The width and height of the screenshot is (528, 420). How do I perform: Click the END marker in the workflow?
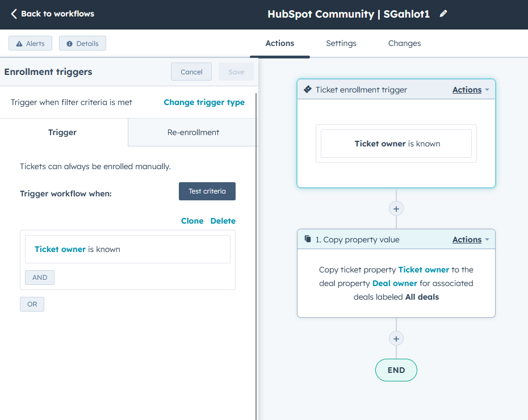pos(396,370)
